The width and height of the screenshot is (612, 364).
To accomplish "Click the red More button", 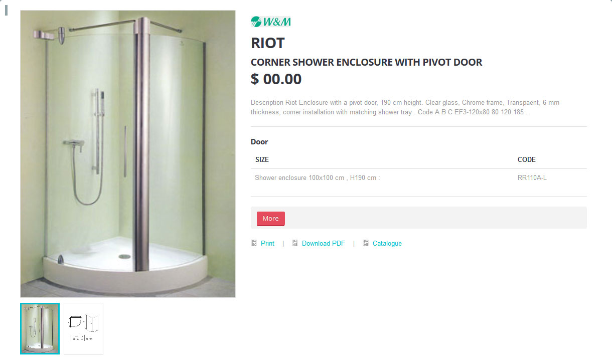I will (271, 219).
